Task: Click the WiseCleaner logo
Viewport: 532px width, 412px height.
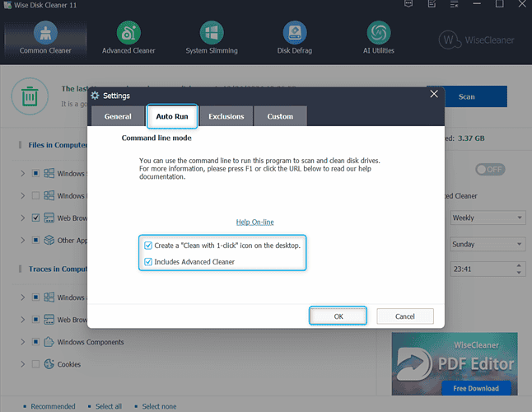Action: click(476, 39)
